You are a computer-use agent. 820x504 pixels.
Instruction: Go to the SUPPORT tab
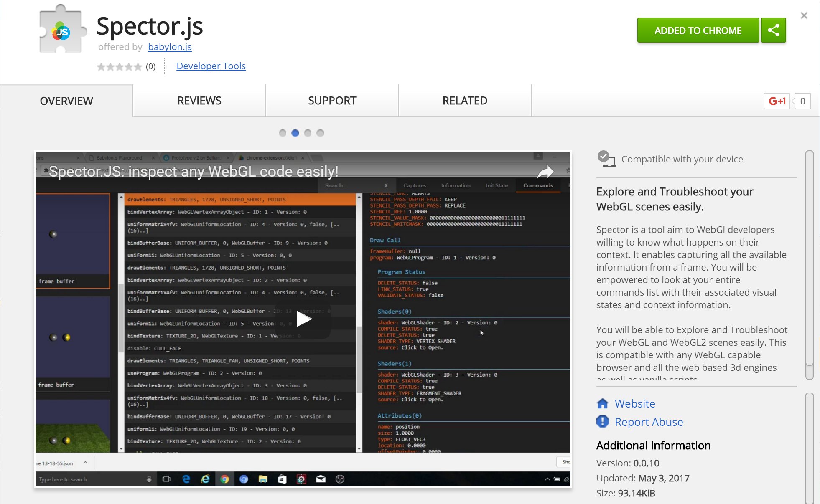[332, 101]
